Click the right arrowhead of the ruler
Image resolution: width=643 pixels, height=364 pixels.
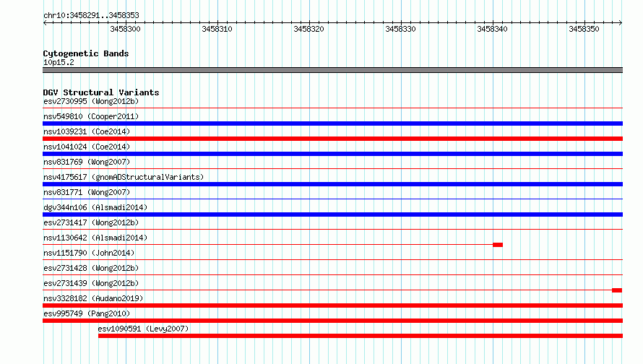pyautogui.click(x=621, y=22)
